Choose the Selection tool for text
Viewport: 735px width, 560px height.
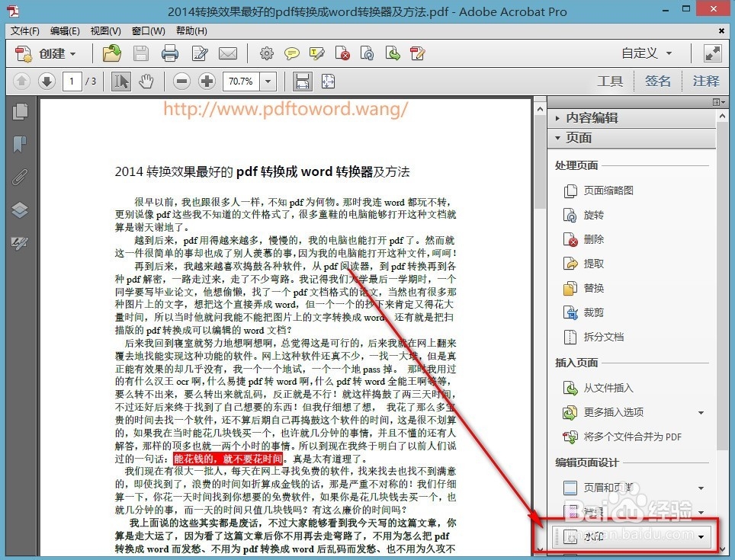pos(121,82)
